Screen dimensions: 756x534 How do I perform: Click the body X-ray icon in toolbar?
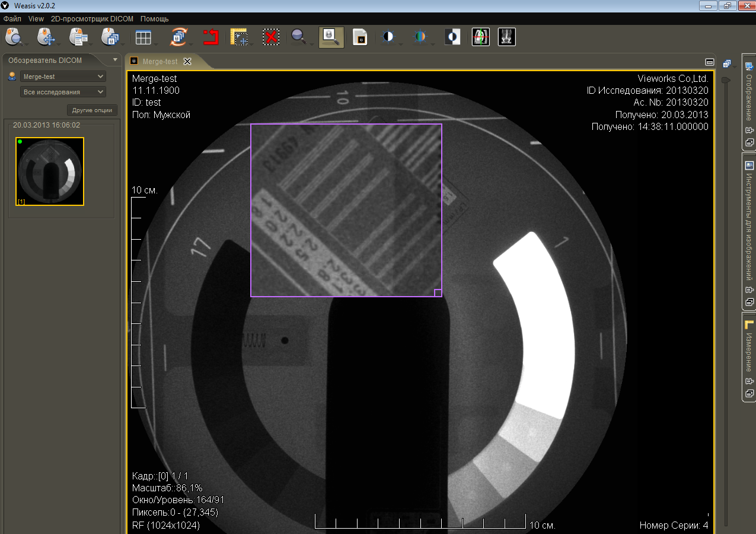tap(507, 37)
